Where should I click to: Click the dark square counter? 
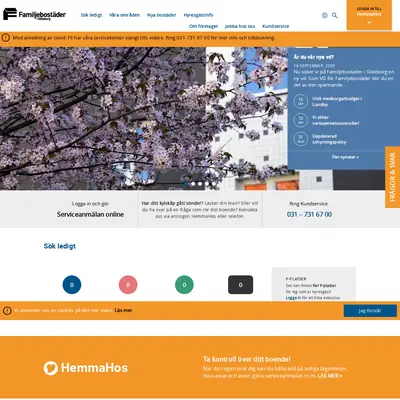click(240, 285)
